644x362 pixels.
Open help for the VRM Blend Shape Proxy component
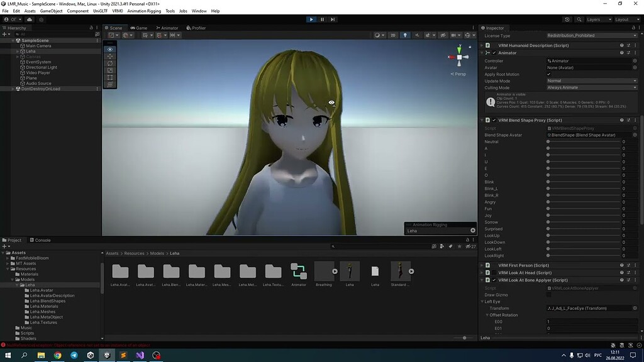pos(621,120)
